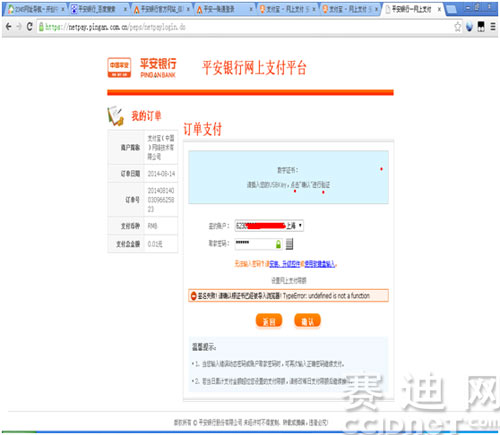
Task: Click the order number value starting 20140814
Action: (161, 200)
